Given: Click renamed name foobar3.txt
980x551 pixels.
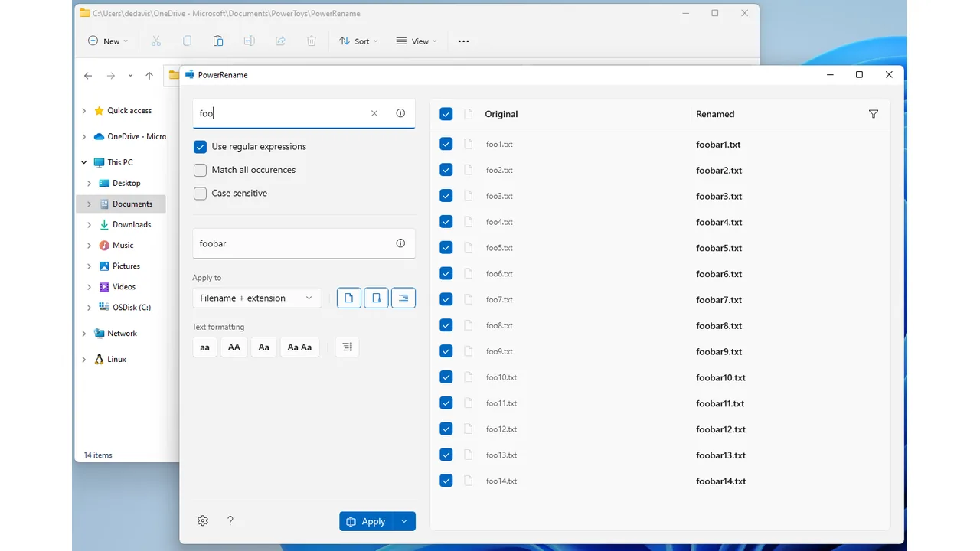Looking at the screenshot, I should (x=719, y=197).
